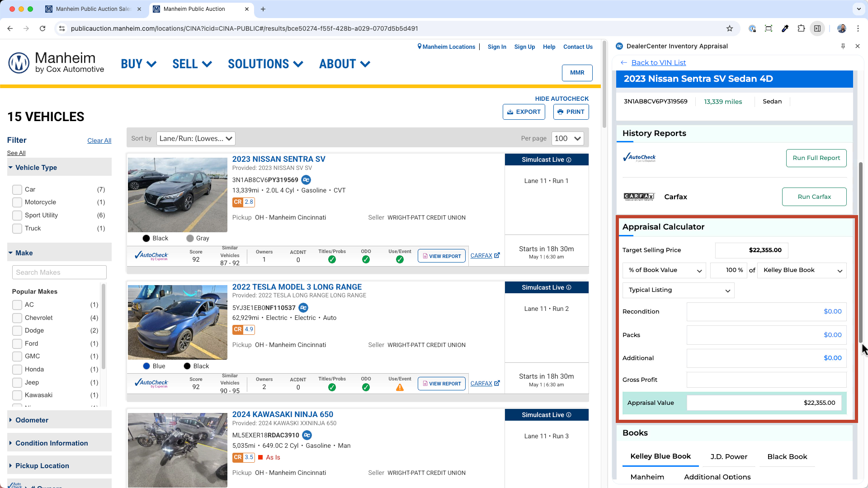Open the Chrome three-dot menu
Image resolution: width=868 pixels, height=488 pixels.
[x=858, y=28]
